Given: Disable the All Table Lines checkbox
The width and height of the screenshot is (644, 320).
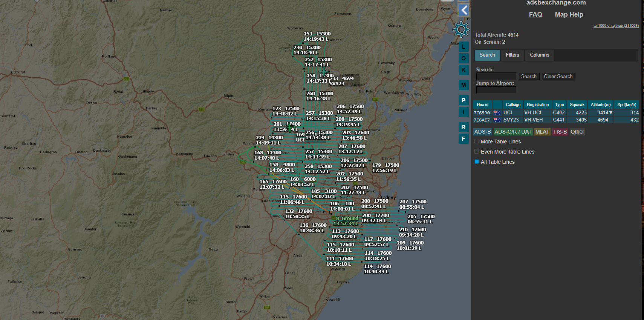Looking at the screenshot, I should coord(477,162).
